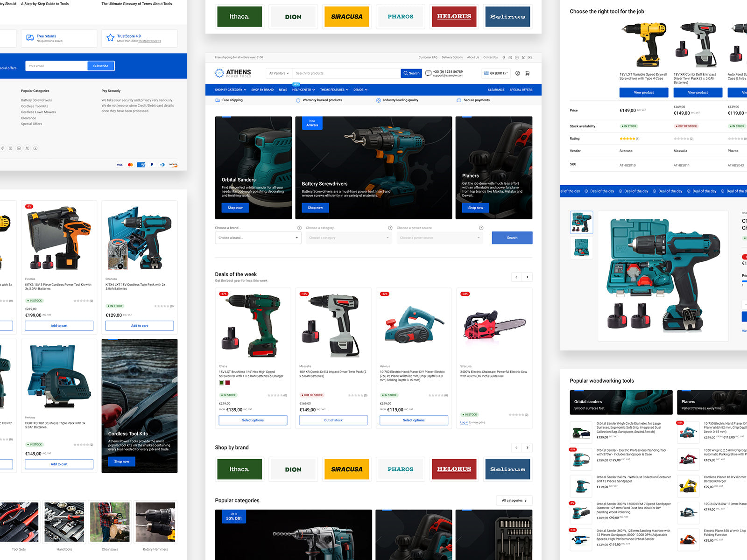Select second gallery thumbnail of teal drill case
The height and width of the screenshot is (560, 747).
(582, 247)
